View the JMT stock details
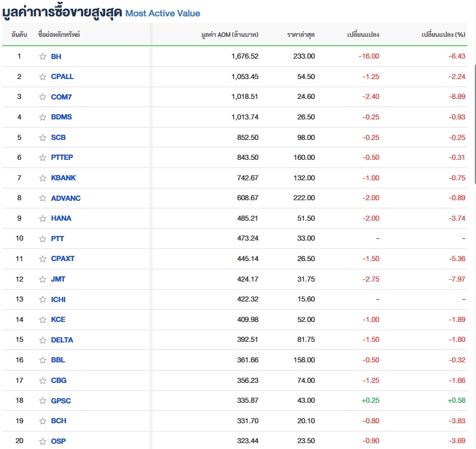 (x=58, y=279)
